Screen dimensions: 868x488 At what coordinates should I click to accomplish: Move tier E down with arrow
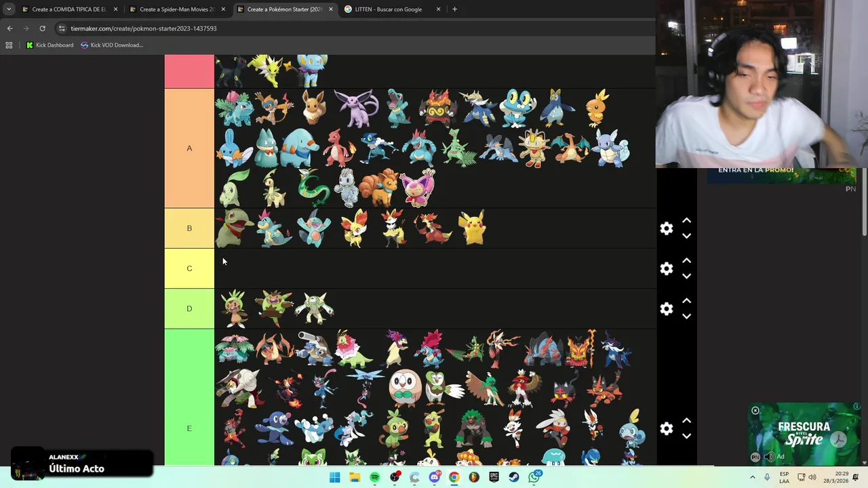coord(686,436)
